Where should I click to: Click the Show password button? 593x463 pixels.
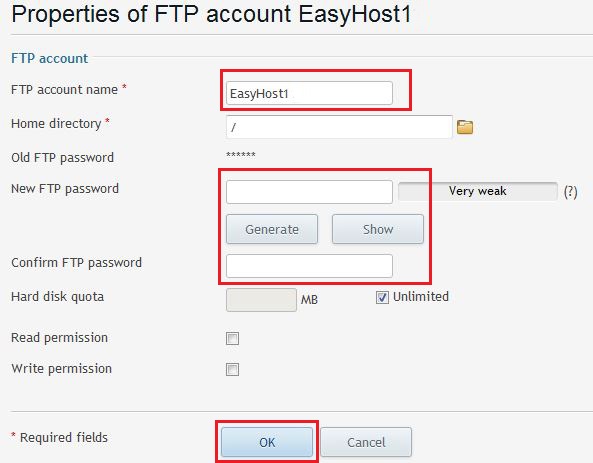(378, 229)
